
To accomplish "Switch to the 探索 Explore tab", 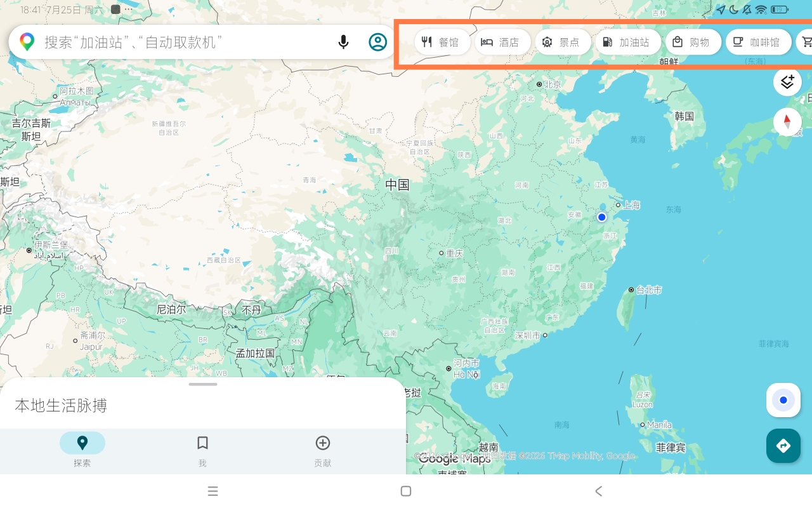I will (x=82, y=451).
